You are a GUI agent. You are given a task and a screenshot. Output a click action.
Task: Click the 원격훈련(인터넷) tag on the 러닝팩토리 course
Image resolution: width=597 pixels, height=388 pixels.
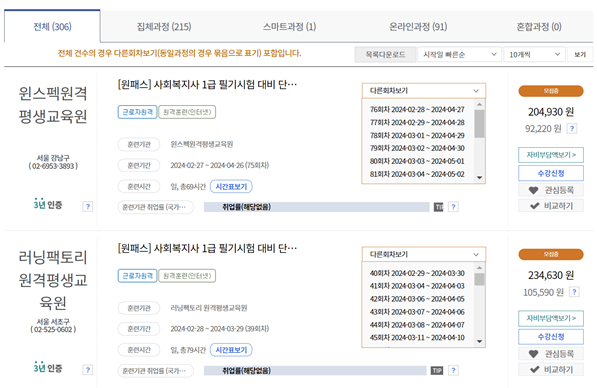point(187,276)
